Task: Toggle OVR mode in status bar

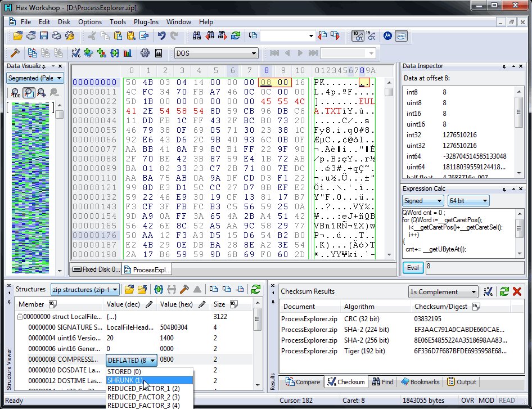Action: [x=468, y=401]
